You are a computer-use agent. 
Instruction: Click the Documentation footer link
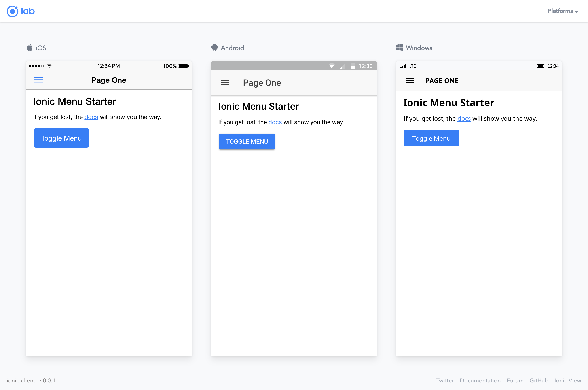tap(480, 380)
